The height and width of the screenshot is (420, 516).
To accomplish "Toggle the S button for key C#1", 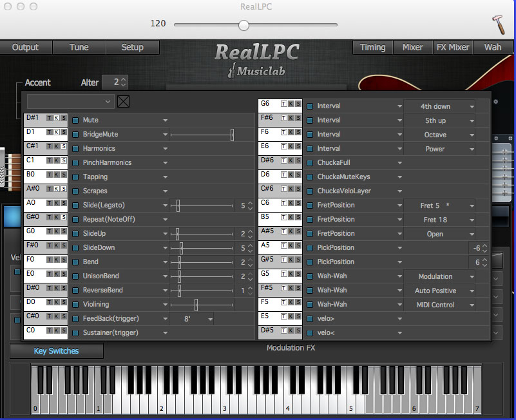I will tap(64, 146).
